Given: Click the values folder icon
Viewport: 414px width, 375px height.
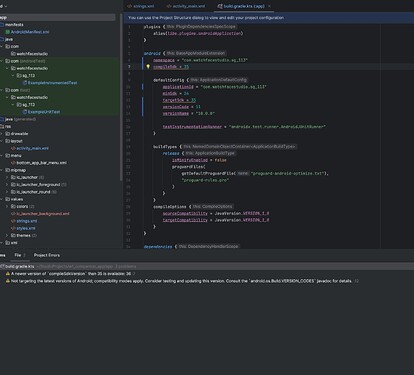Looking at the screenshot, I should pyautogui.click(x=8, y=199).
